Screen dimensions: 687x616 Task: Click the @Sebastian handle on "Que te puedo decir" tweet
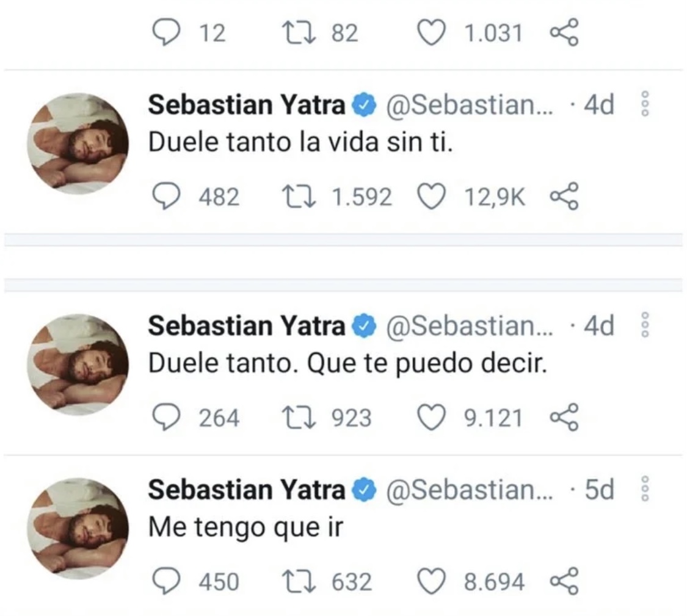point(468,327)
